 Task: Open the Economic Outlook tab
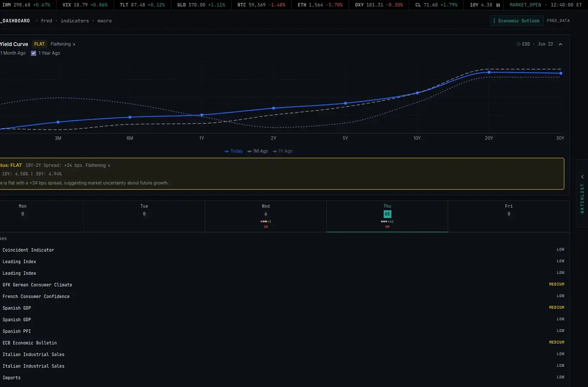[516, 21]
